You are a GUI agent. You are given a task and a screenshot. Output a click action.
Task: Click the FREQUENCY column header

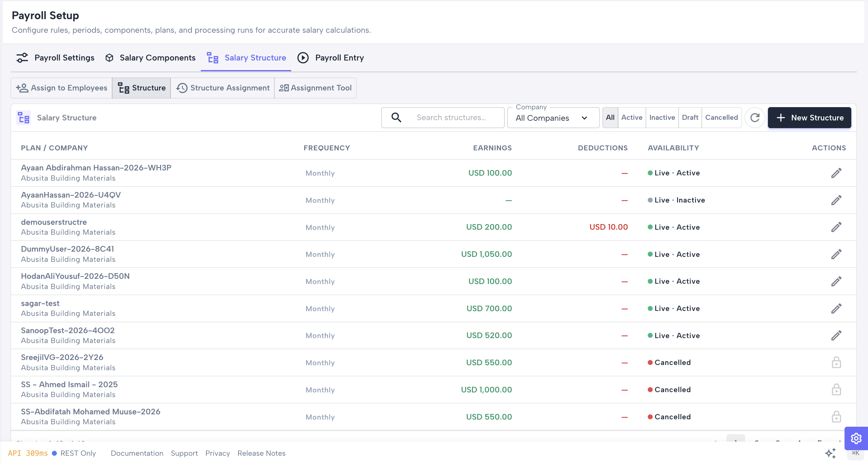(327, 148)
